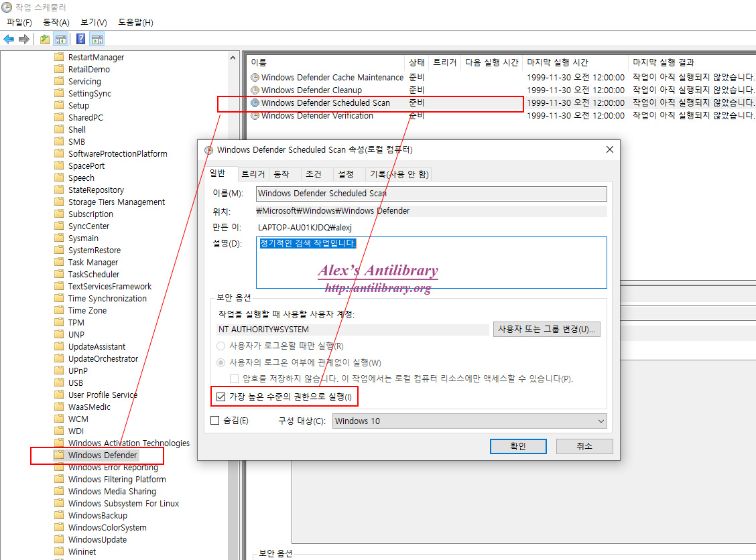
Task: Click the TPM folder icon
Action: pos(59,322)
